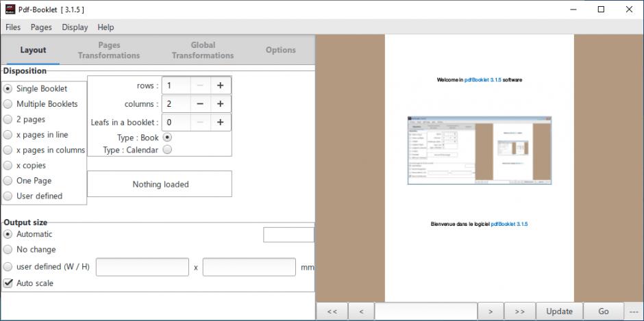
Task: Jump to last preview page with >>
Action: (519, 311)
